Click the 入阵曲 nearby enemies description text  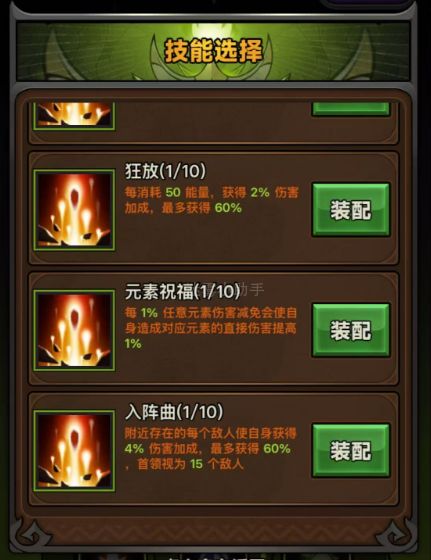click(x=211, y=449)
